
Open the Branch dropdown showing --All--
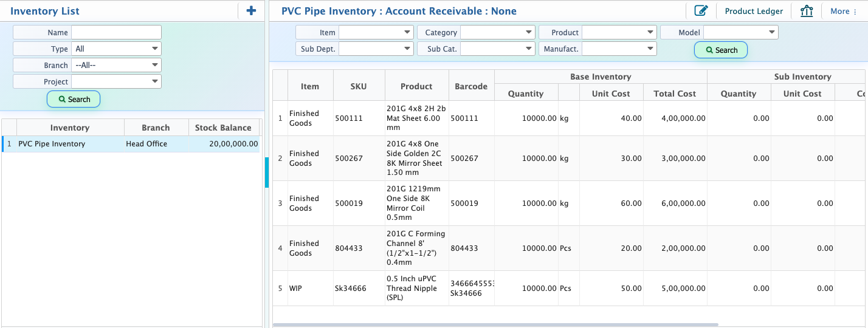point(116,65)
